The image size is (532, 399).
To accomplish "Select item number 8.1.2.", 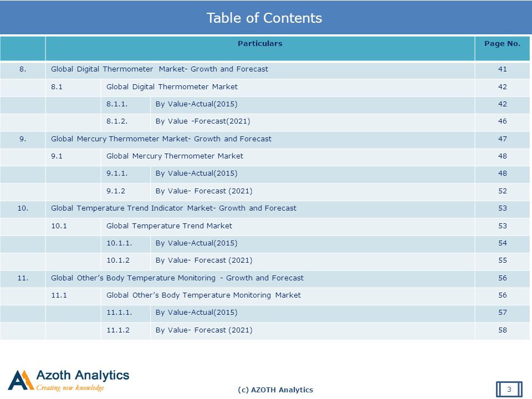I will (x=117, y=121).
